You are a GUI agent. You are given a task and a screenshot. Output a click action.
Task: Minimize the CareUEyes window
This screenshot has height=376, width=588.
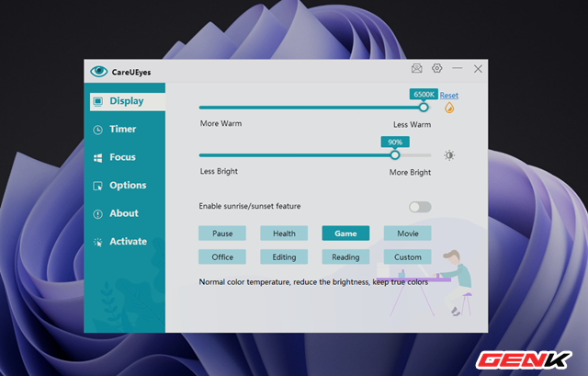coord(458,68)
